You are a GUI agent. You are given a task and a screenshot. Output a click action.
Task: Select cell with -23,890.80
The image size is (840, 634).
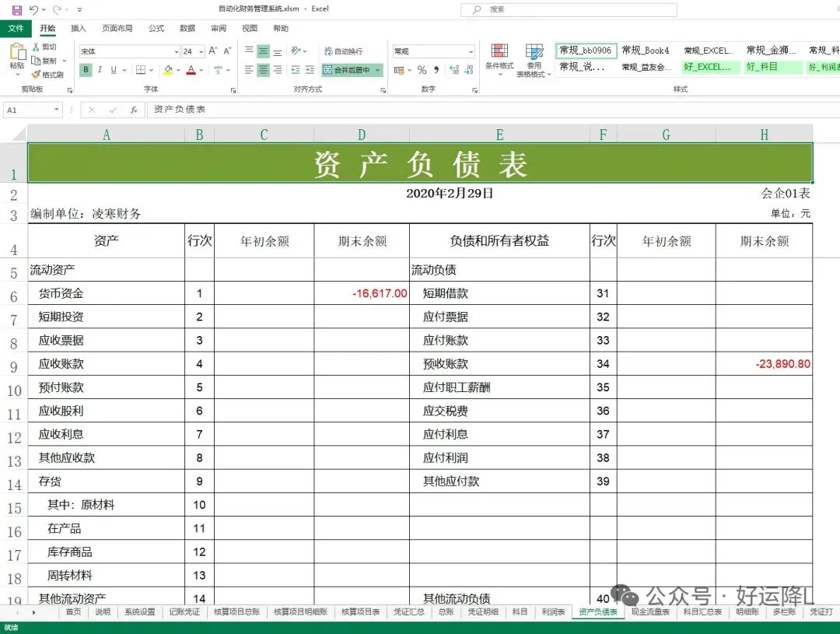click(764, 363)
